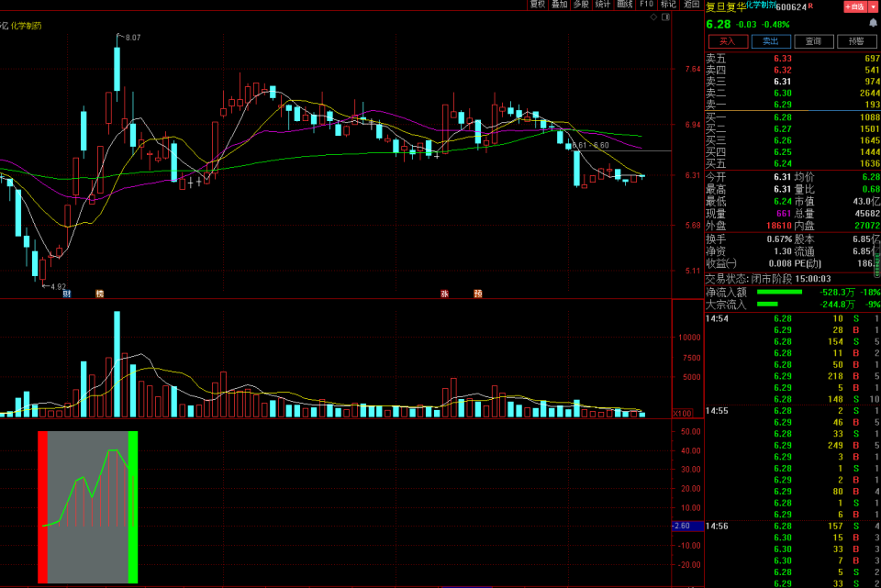Click the diamond icon above chart
Viewport: 881px width, 588px height.
point(652,17)
